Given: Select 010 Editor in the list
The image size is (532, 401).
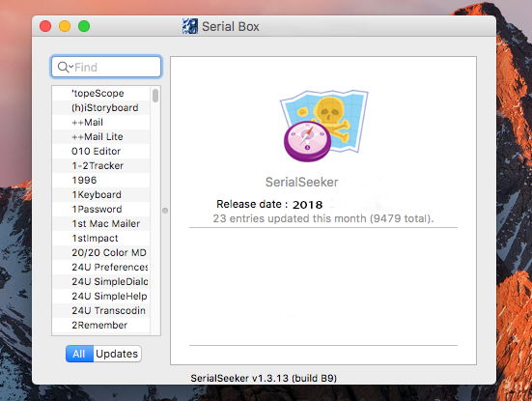Looking at the screenshot, I should (101, 151).
